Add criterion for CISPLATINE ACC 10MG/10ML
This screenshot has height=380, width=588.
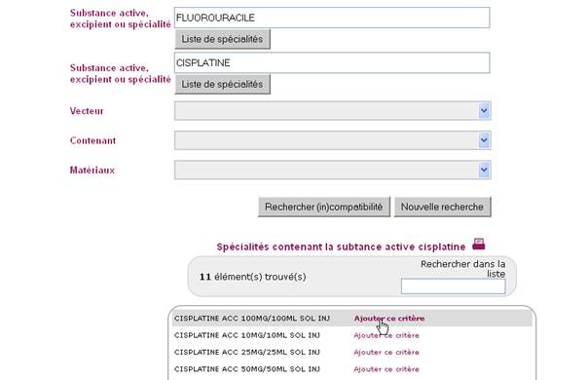(386, 335)
